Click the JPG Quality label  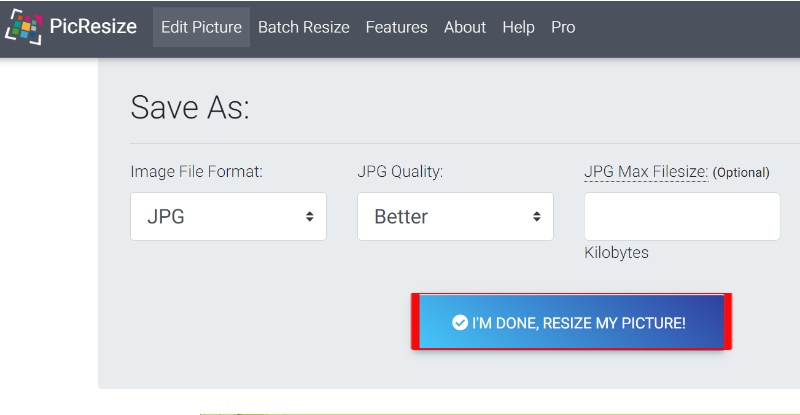coord(400,172)
